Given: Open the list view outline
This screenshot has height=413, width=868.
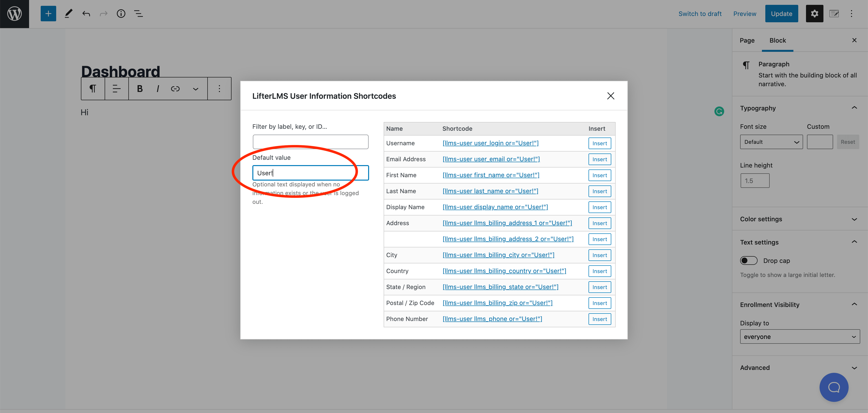Looking at the screenshot, I should (x=139, y=14).
